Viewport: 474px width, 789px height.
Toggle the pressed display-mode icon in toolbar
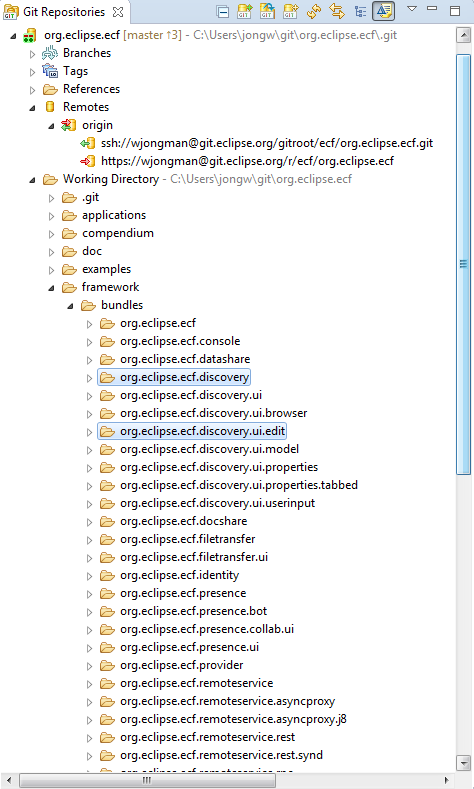tap(383, 12)
